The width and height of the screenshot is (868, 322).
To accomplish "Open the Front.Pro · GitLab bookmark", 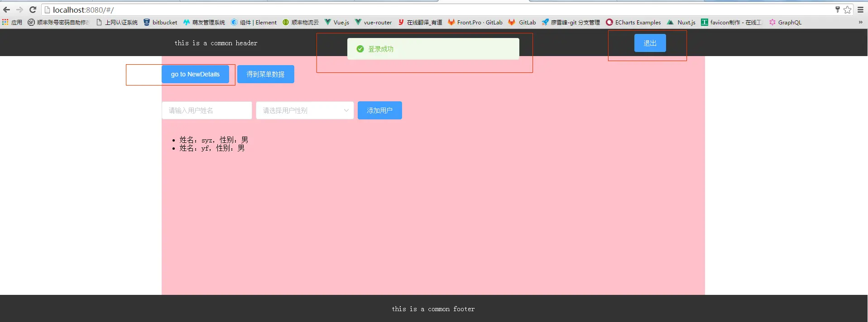I will (475, 22).
